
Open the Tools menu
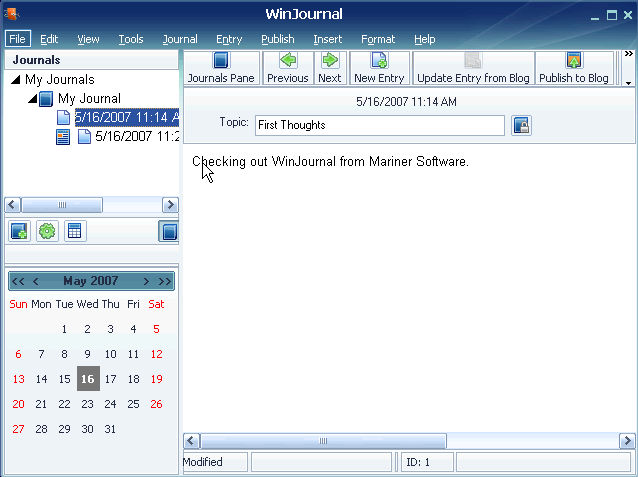[x=131, y=39]
